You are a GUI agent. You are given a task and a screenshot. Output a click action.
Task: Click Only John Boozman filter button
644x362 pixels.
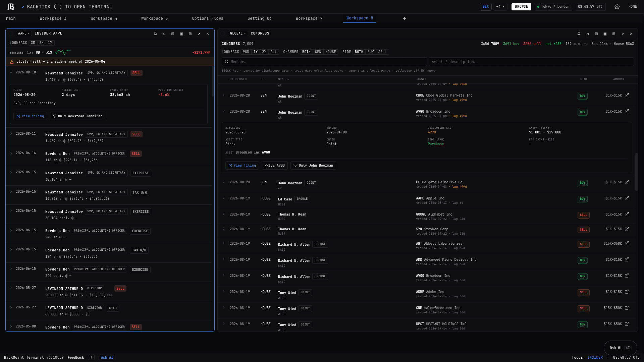pos(313,166)
